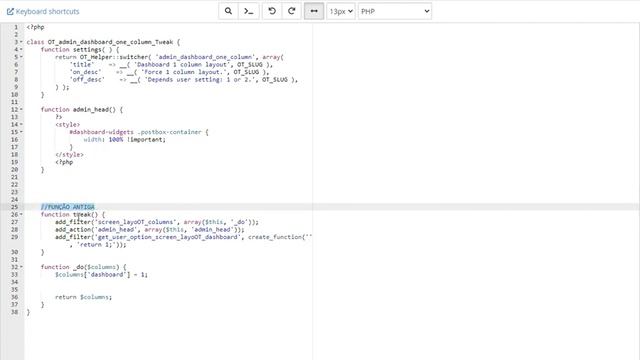Fold the CSS rule at line 15

[x=21, y=132]
